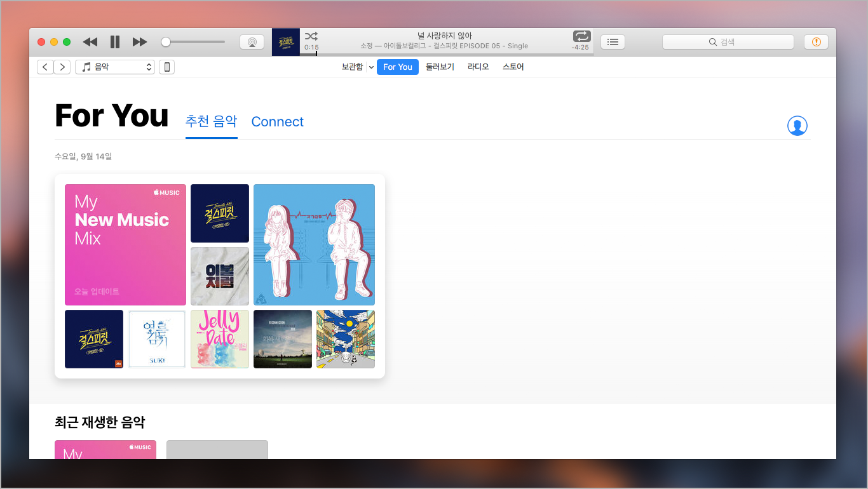This screenshot has width=868, height=489.
Task: Toggle repeat mode
Action: [581, 36]
